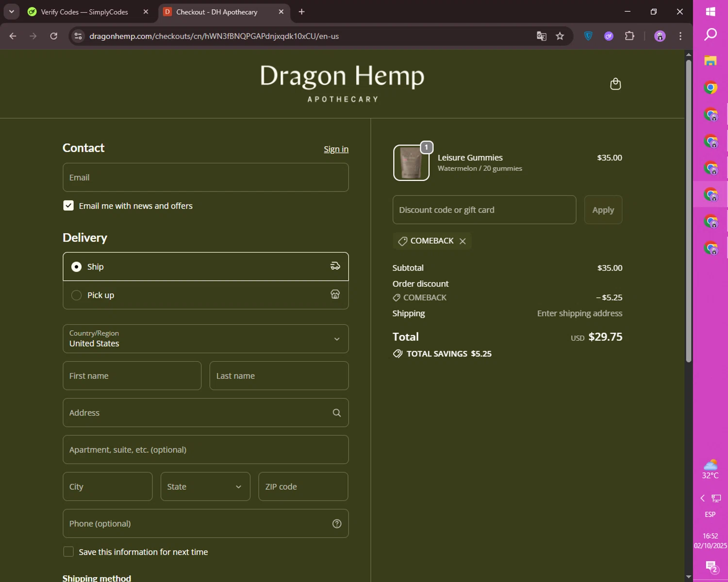
Task: Open the weather 32°C widget
Action: pos(711,469)
